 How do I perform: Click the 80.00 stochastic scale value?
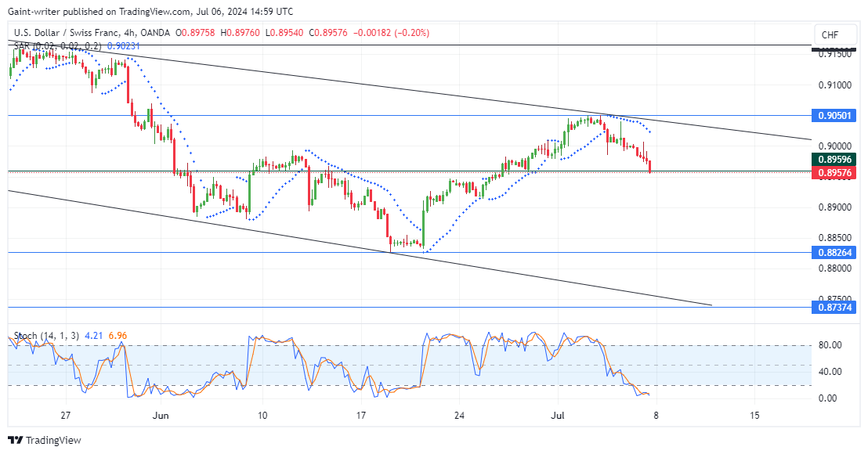[x=830, y=345]
